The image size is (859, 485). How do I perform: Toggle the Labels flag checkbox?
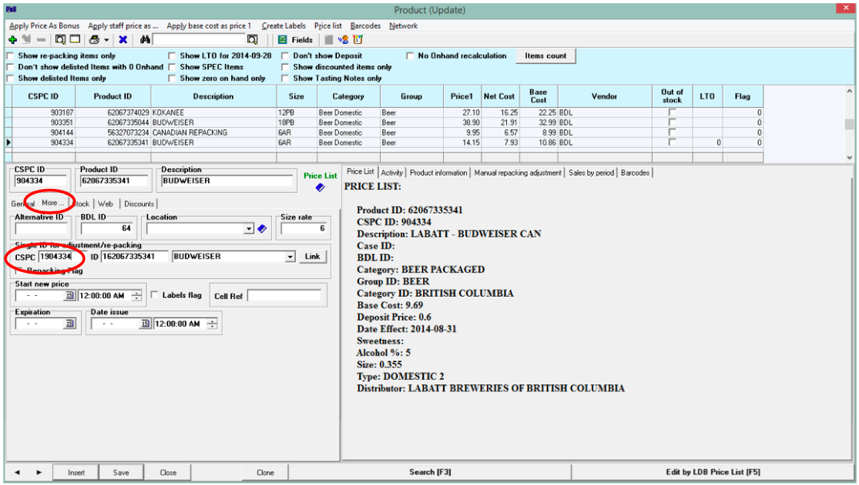pos(154,295)
